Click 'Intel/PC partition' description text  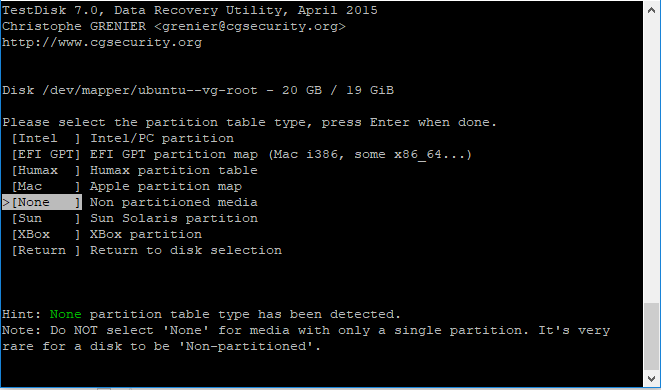click(x=162, y=138)
